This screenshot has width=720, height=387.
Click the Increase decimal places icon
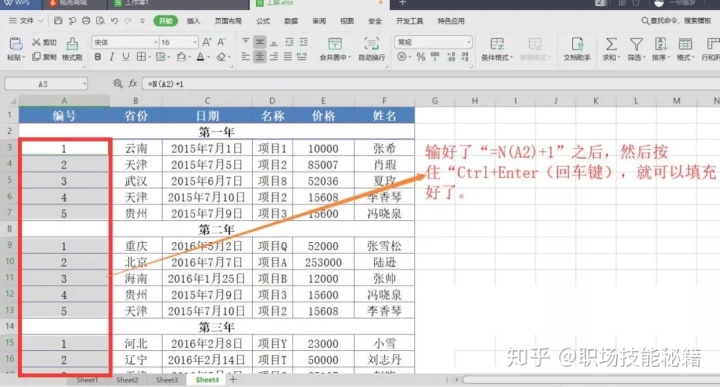pyautogui.click(x=451, y=57)
